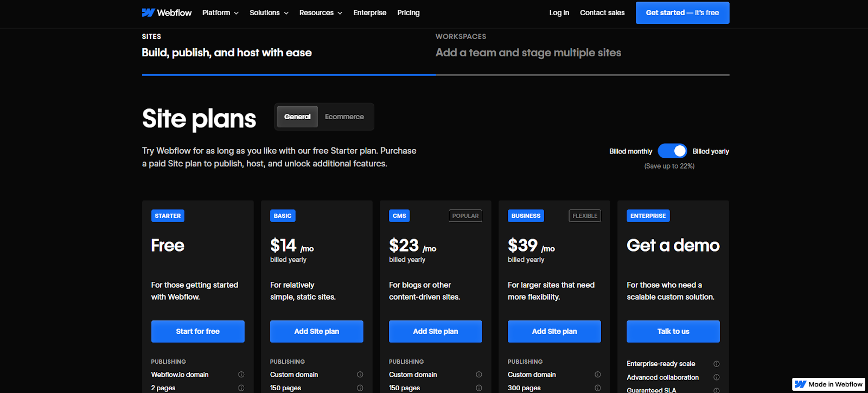Click the $14 /mo price

pyautogui.click(x=292, y=246)
